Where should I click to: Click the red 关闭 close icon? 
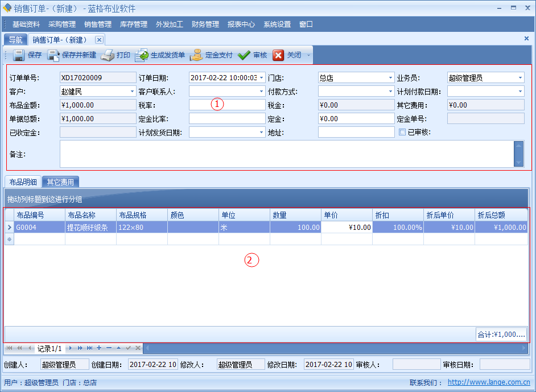pyautogui.click(x=278, y=55)
